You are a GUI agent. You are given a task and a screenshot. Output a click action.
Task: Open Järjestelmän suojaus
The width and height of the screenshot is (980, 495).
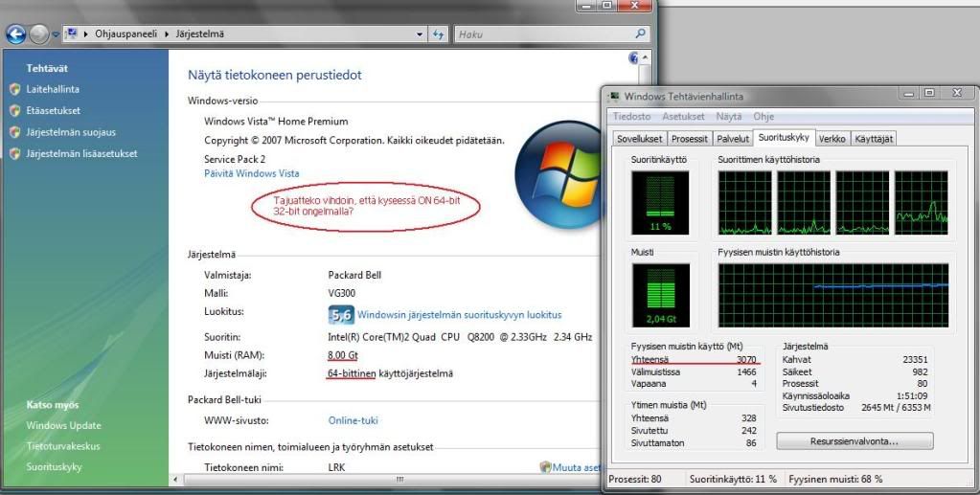[71, 132]
